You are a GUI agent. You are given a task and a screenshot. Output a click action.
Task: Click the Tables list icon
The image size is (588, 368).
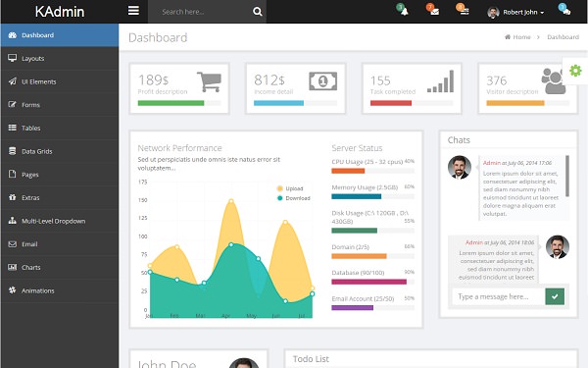click(x=13, y=128)
